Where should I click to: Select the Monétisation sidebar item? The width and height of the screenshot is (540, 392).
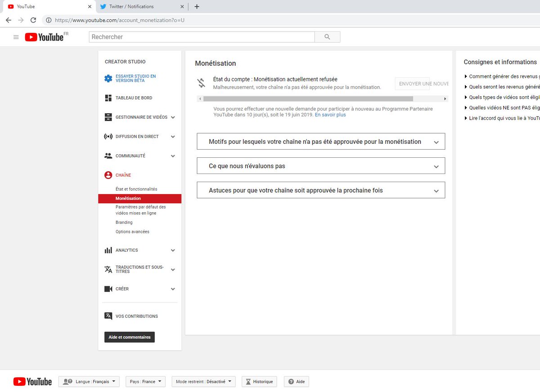(139, 198)
